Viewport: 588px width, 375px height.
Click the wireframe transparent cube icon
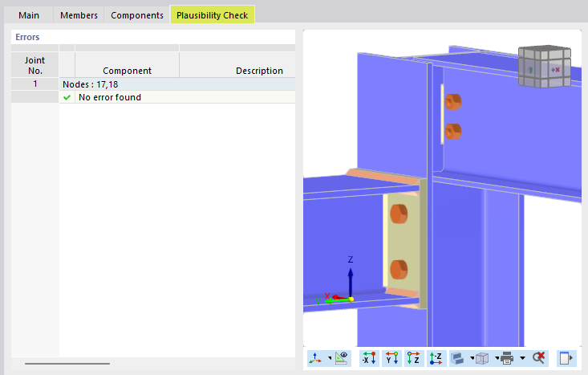(x=482, y=358)
